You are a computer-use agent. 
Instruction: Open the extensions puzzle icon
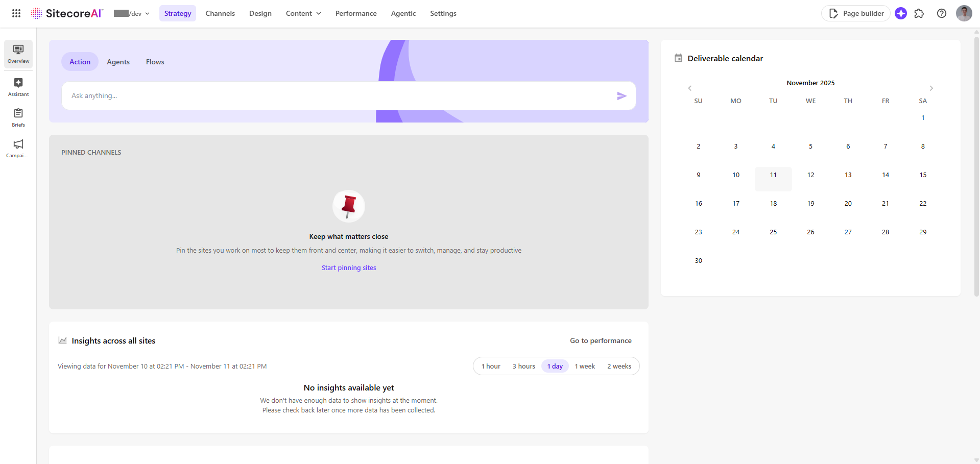(919, 13)
